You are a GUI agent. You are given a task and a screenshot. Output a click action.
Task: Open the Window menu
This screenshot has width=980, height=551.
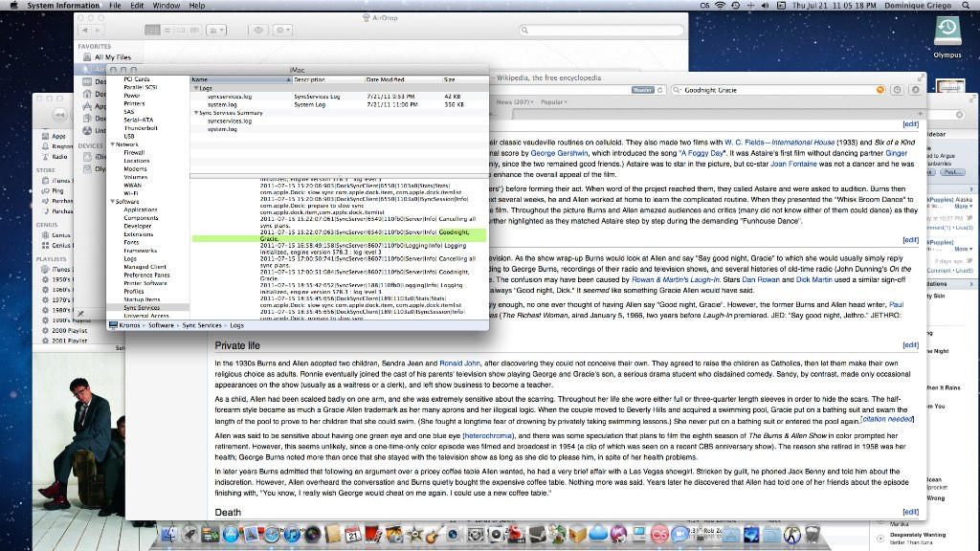(x=167, y=5)
